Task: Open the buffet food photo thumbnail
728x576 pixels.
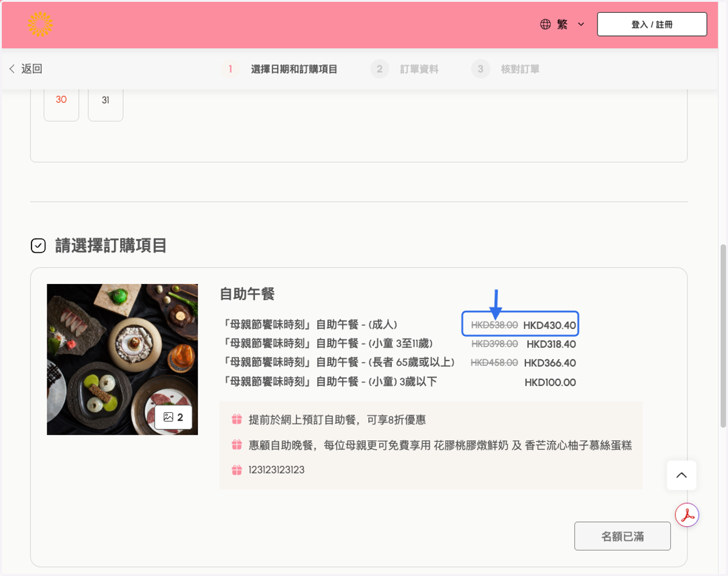Action: click(123, 359)
